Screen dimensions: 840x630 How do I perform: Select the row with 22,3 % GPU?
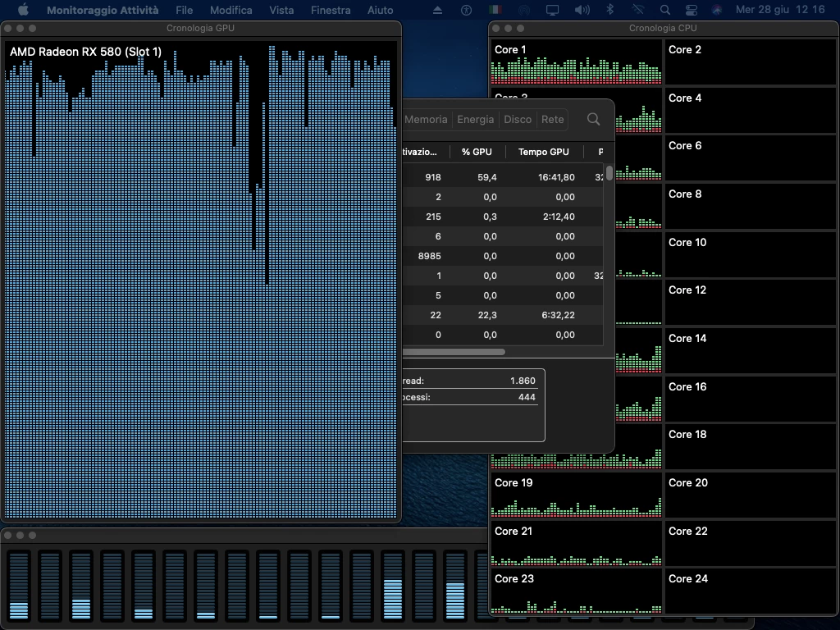click(503, 315)
